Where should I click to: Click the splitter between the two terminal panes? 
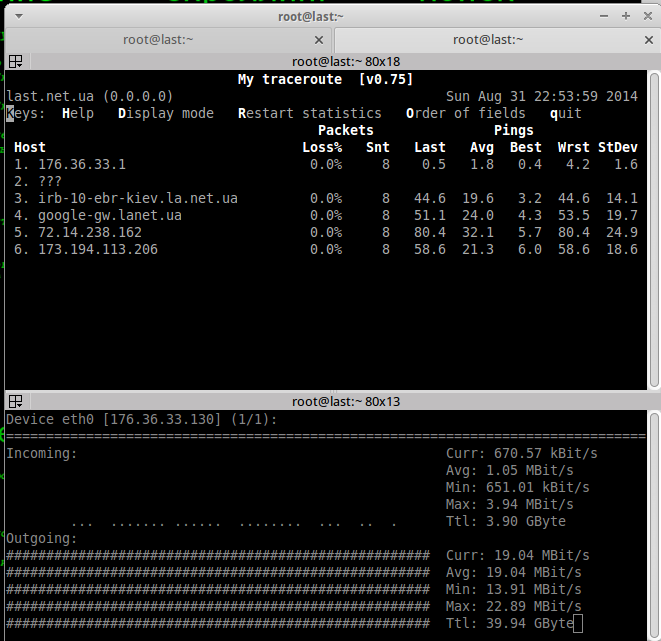tap(330, 389)
